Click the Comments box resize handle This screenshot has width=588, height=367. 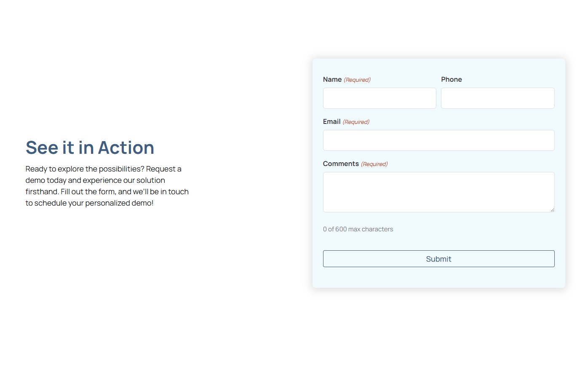[x=552, y=210]
